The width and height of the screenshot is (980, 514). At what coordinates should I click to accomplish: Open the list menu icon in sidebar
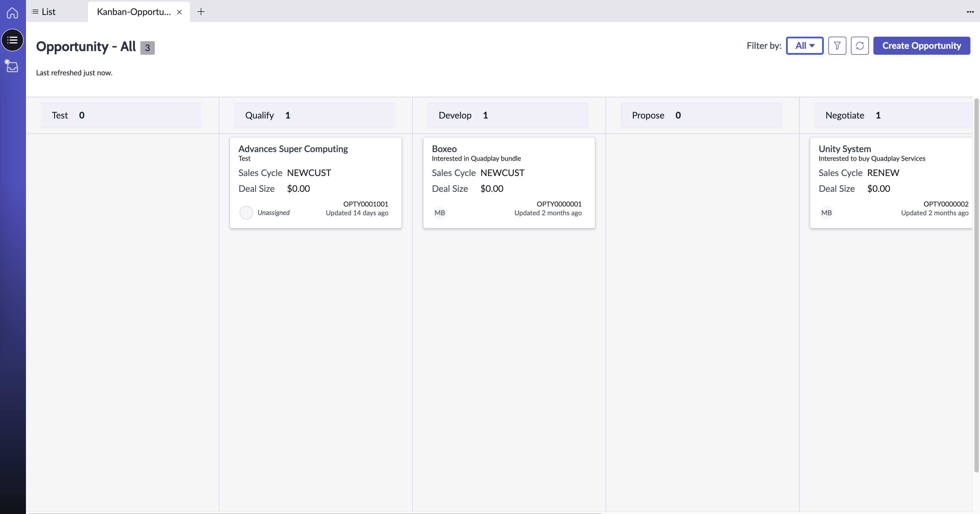pos(13,40)
